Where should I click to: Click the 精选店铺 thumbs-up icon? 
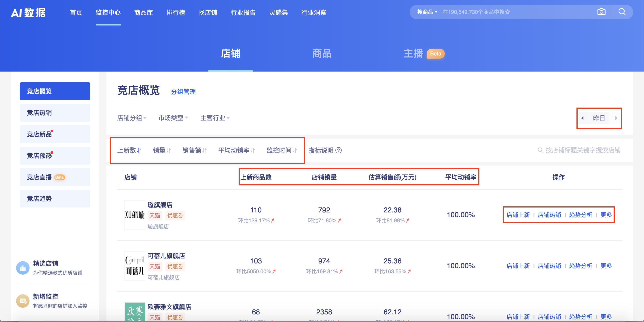click(23, 268)
